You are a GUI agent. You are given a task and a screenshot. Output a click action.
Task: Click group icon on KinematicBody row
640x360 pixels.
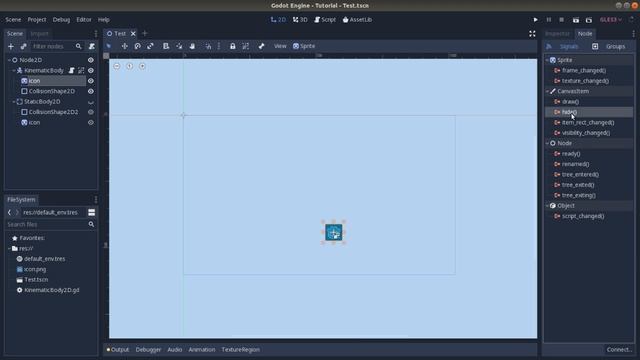point(81,71)
